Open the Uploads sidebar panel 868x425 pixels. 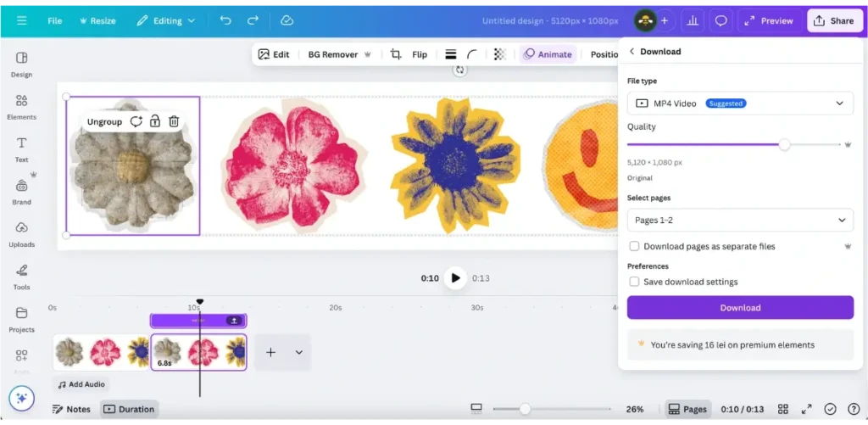tap(21, 234)
